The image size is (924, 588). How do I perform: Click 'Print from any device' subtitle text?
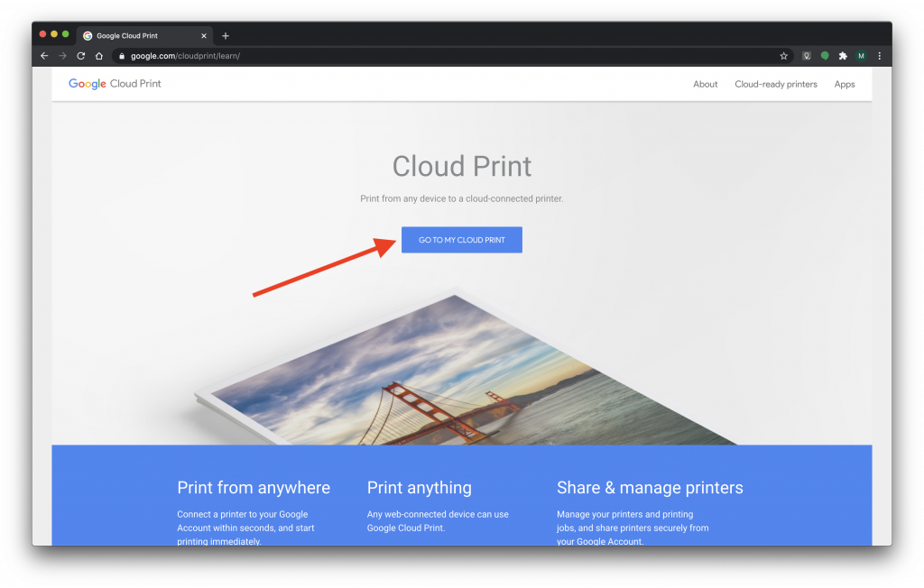pyautogui.click(x=461, y=198)
